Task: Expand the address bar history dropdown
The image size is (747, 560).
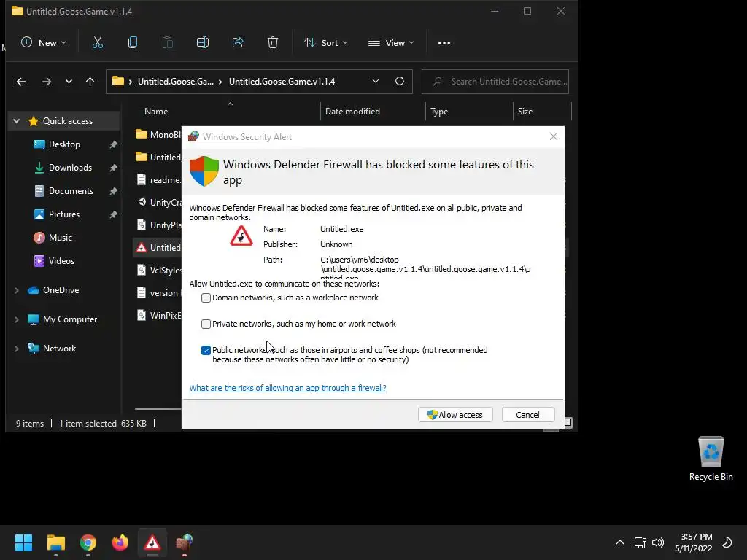Action: coord(376,81)
